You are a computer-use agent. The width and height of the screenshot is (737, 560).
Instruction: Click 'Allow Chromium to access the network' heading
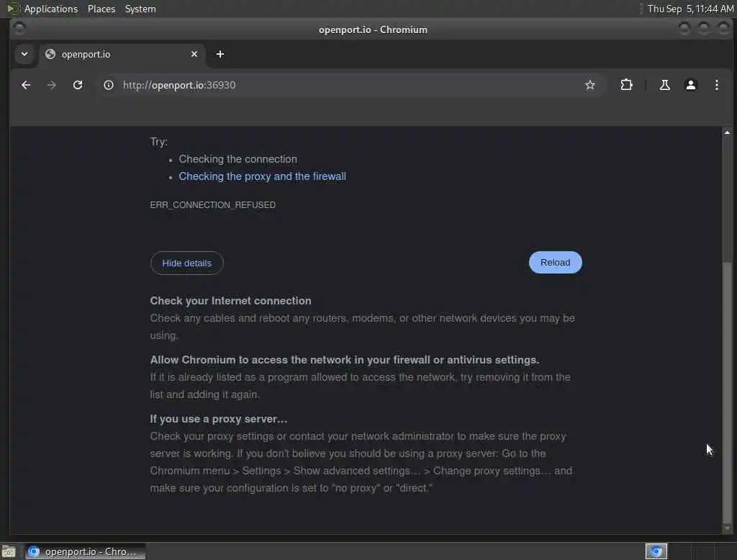345,360
